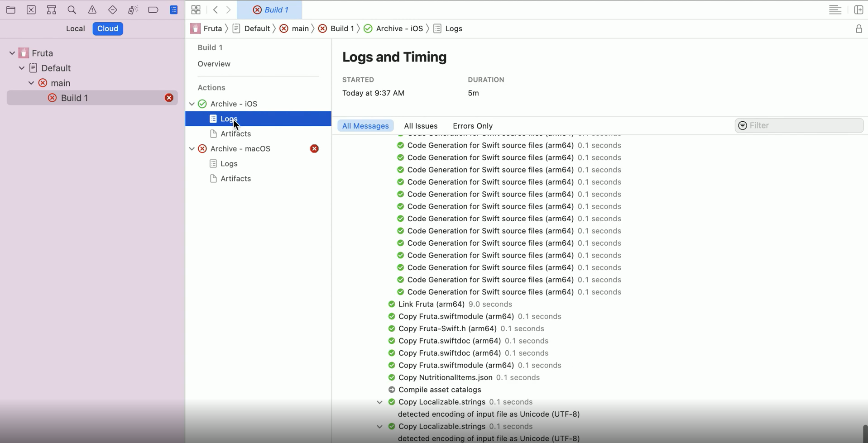The image size is (868, 443).
Task: Collapse the Archive - iOS action
Action: pyautogui.click(x=192, y=104)
